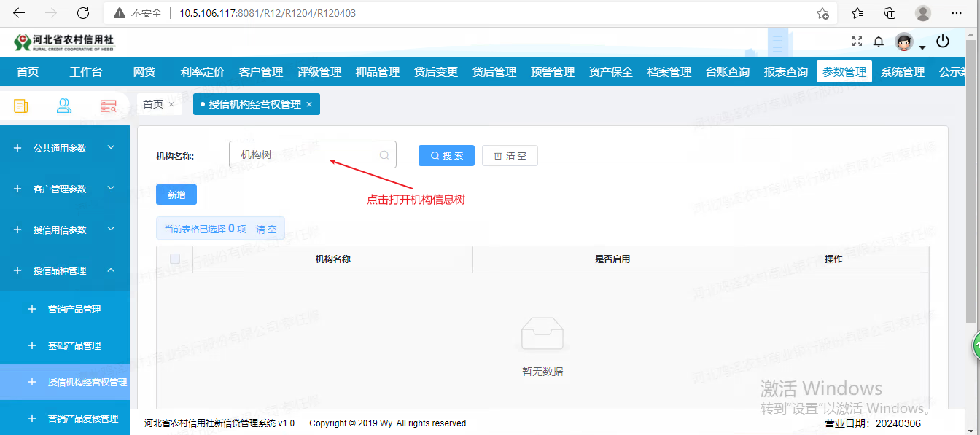Open the browser favorites star icon
Image resolution: width=980 pixels, height=435 pixels.
point(857,12)
